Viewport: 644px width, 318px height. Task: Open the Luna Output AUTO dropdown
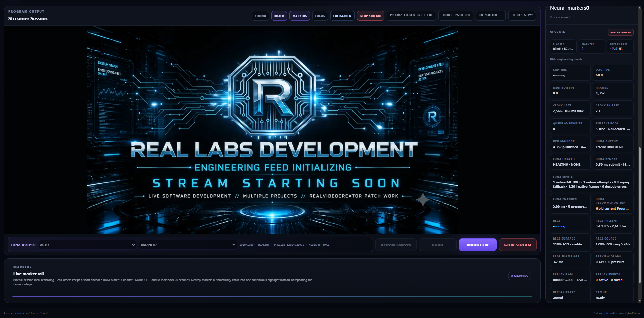pyautogui.click(x=88, y=245)
